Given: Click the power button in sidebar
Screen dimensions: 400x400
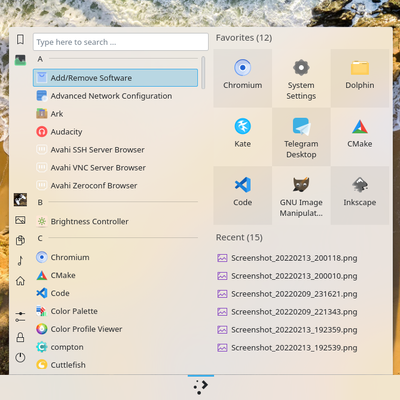Looking at the screenshot, I should click(20, 357).
